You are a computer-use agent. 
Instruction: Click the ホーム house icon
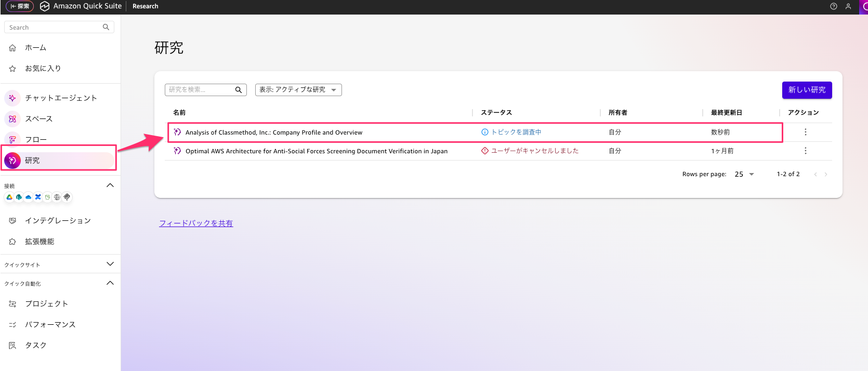pos(12,48)
